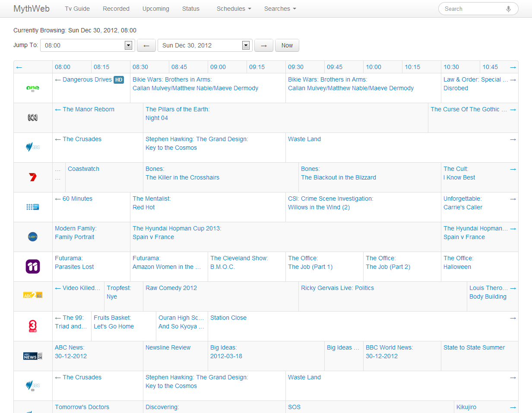Click the previous day arrow button
532x413 pixels.
click(146, 45)
